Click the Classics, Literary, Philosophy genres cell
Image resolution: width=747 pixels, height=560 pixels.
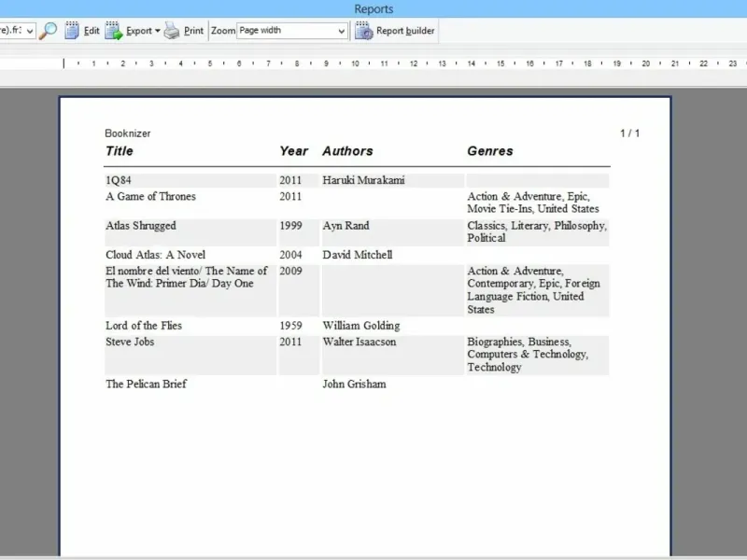pos(537,231)
